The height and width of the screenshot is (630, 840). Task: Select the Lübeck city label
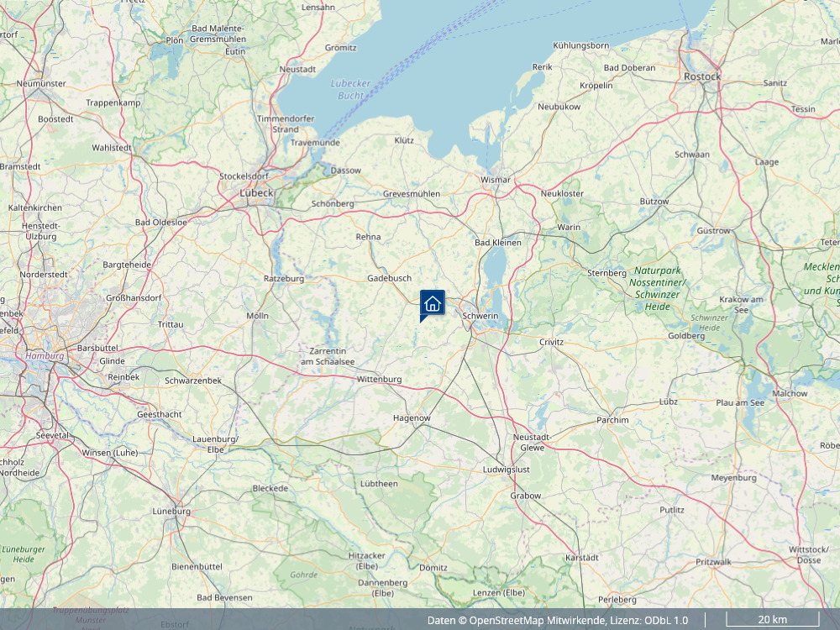(x=256, y=193)
